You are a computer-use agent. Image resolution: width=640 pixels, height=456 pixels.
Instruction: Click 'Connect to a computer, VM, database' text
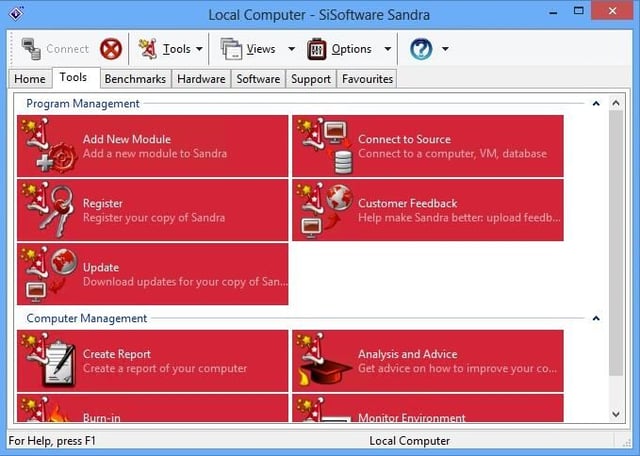452,153
